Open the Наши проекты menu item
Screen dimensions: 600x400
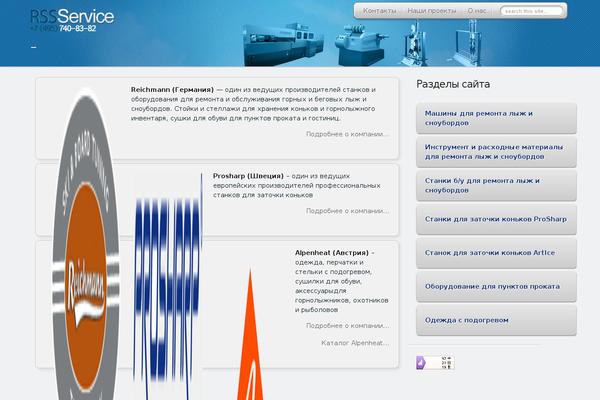pyautogui.click(x=432, y=11)
